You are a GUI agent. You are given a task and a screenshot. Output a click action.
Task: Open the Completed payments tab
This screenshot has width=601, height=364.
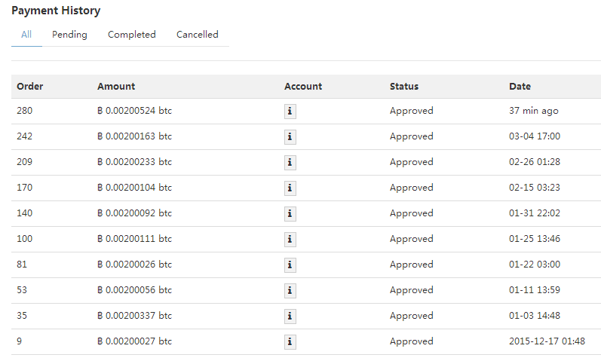click(131, 35)
